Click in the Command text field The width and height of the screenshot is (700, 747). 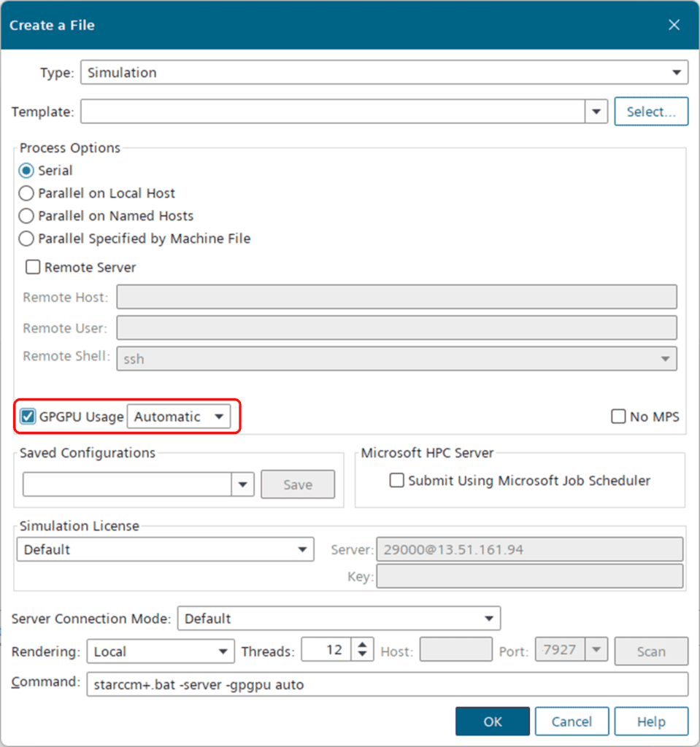pyautogui.click(x=387, y=685)
